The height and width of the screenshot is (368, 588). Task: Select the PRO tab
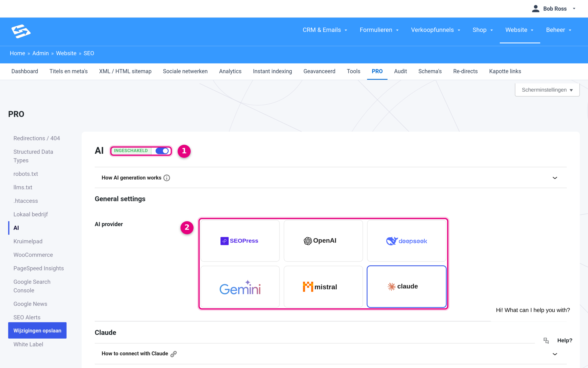(x=377, y=71)
